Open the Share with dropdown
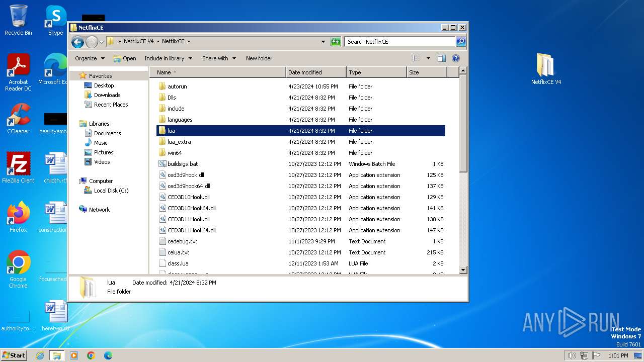This screenshot has width=644, height=362. (219, 58)
